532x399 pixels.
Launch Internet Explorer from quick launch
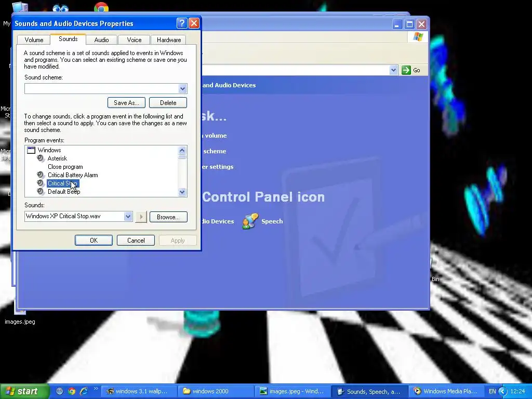(84, 391)
